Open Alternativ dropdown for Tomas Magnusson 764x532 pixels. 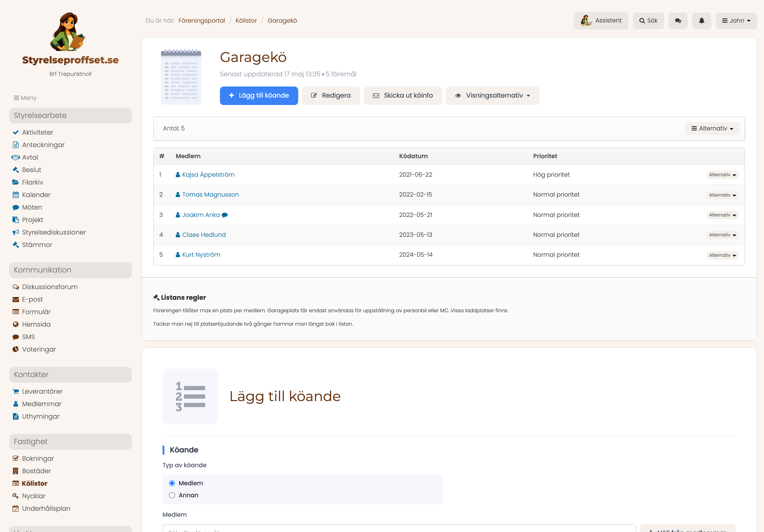(722, 195)
